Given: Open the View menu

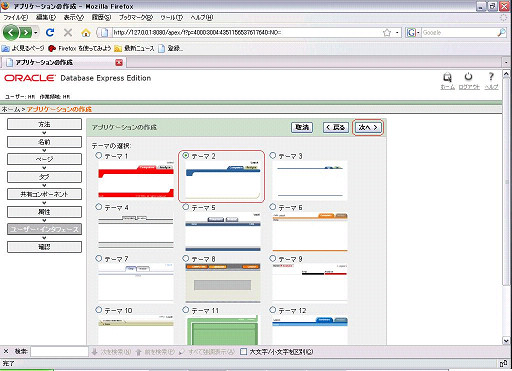Looking at the screenshot, I should point(74,17).
